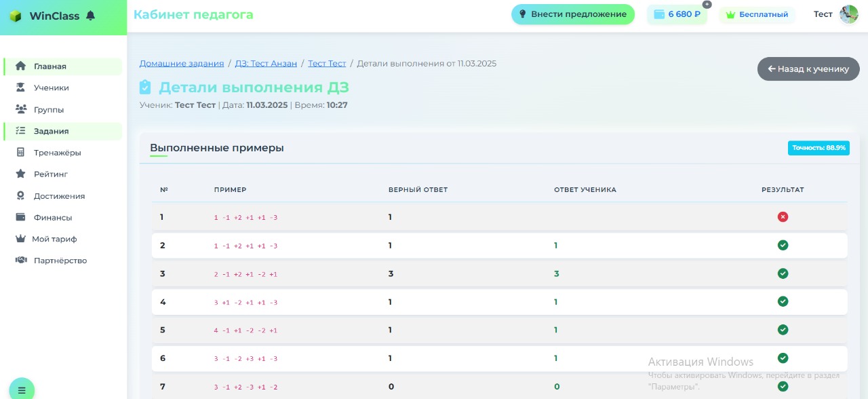Viewport: 868px width, 399px height.
Task: Open Главная in the sidebar
Action: click(x=50, y=66)
